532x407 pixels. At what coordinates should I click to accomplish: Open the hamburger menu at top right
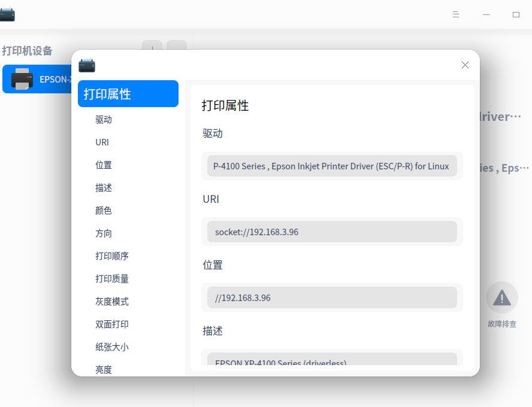tap(456, 14)
